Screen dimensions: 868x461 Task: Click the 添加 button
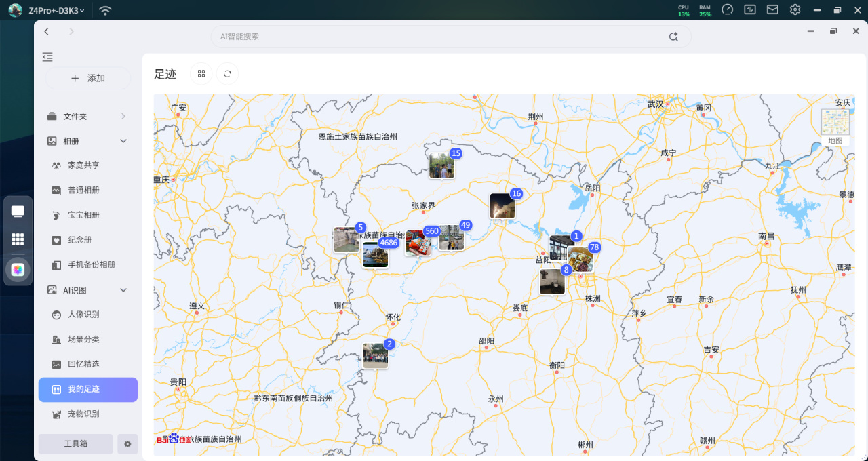88,78
